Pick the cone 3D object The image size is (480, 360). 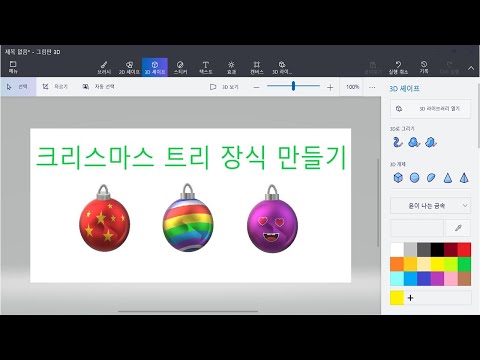pos(448,178)
